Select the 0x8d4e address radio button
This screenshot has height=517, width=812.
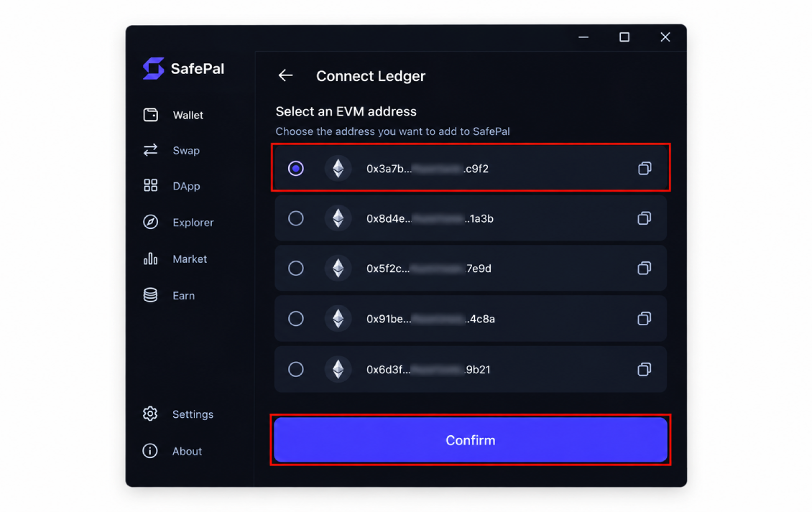pos(295,218)
